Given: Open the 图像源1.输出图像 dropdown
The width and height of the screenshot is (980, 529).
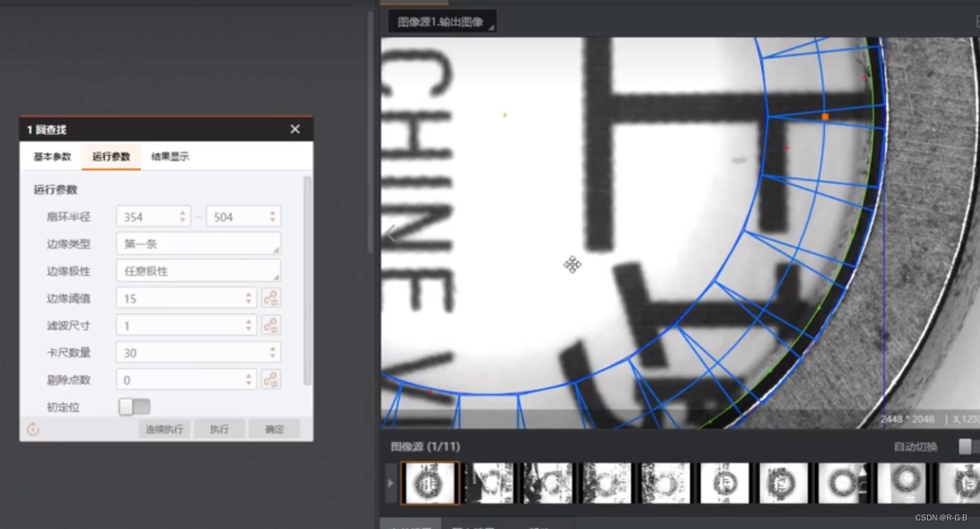Looking at the screenshot, I should (442, 22).
